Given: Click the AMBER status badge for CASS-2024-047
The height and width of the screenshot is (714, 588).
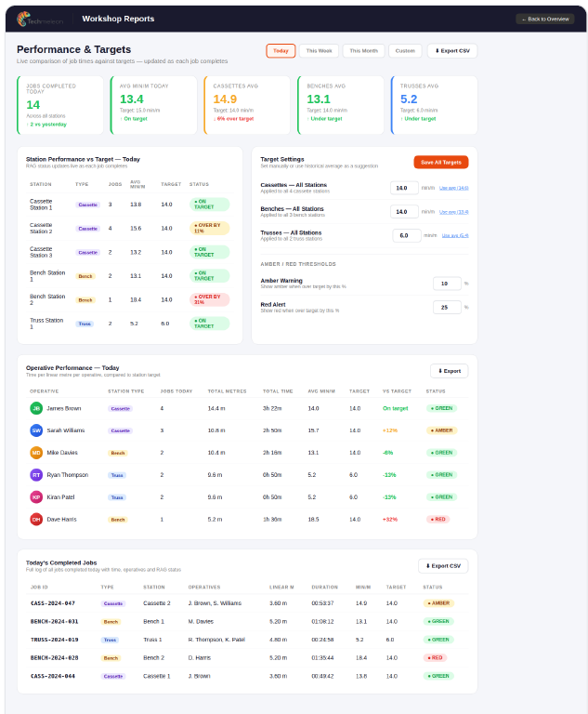Looking at the screenshot, I should coord(438,602).
